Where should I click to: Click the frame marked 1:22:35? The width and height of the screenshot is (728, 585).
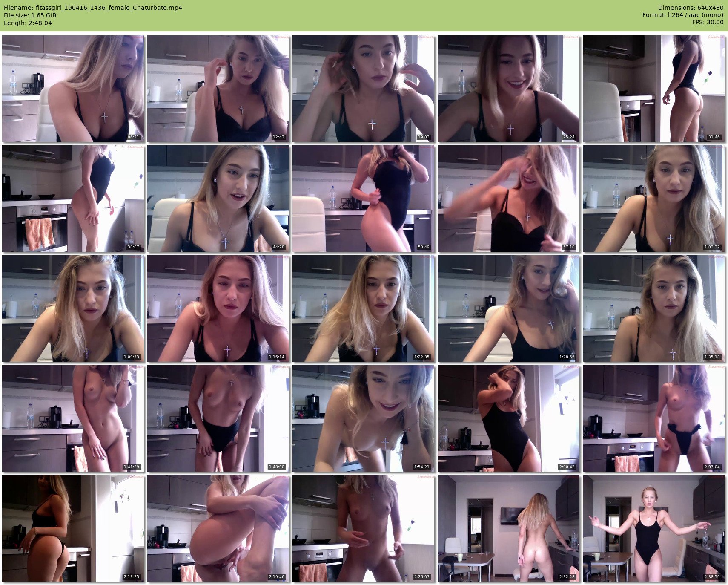pos(364,308)
